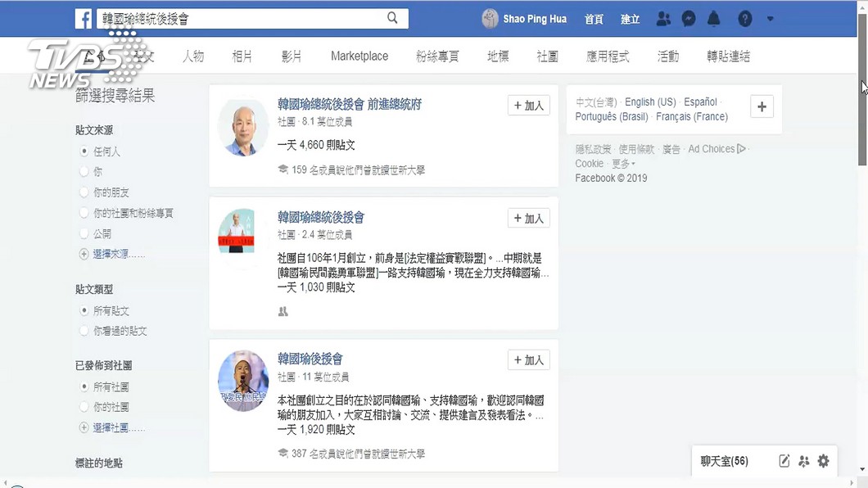
Task: Click 首頁 in the top bar
Action: pyautogui.click(x=594, y=19)
